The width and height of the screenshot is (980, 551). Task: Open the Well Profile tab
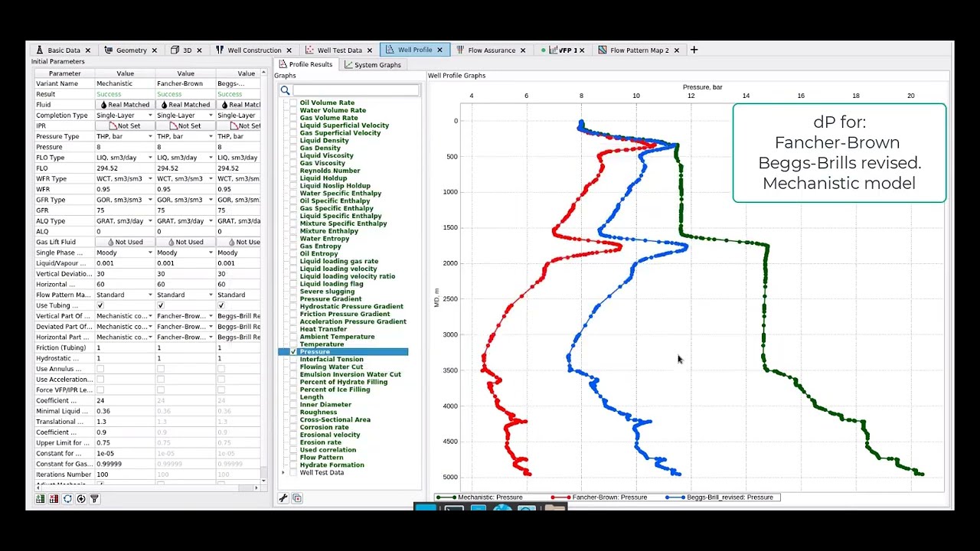(x=414, y=50)
